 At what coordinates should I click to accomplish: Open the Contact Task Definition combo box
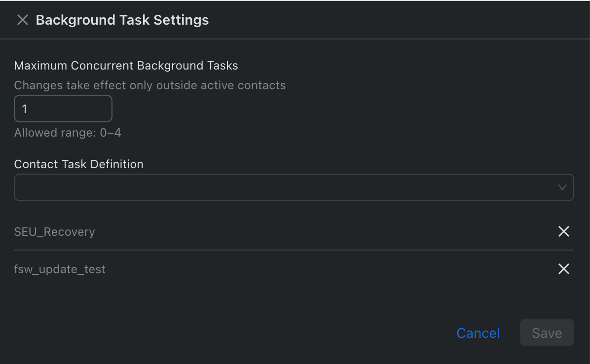coord(286,187)
